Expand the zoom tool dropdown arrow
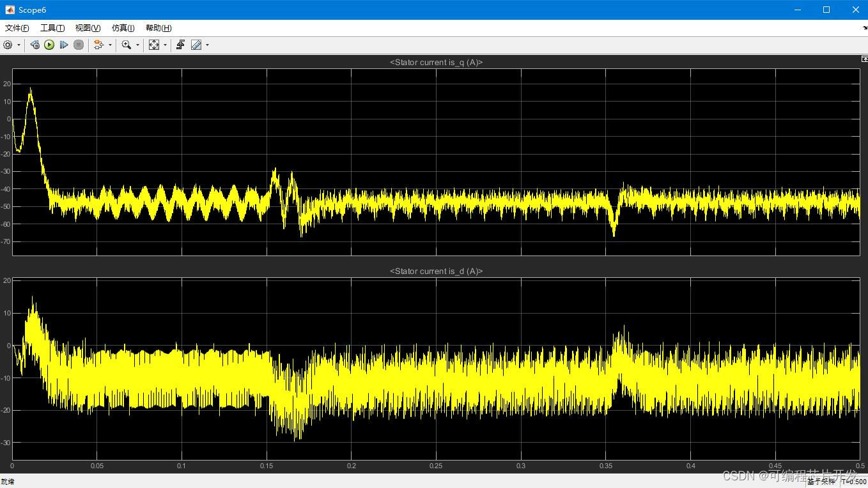 click(x=137, y=45)
